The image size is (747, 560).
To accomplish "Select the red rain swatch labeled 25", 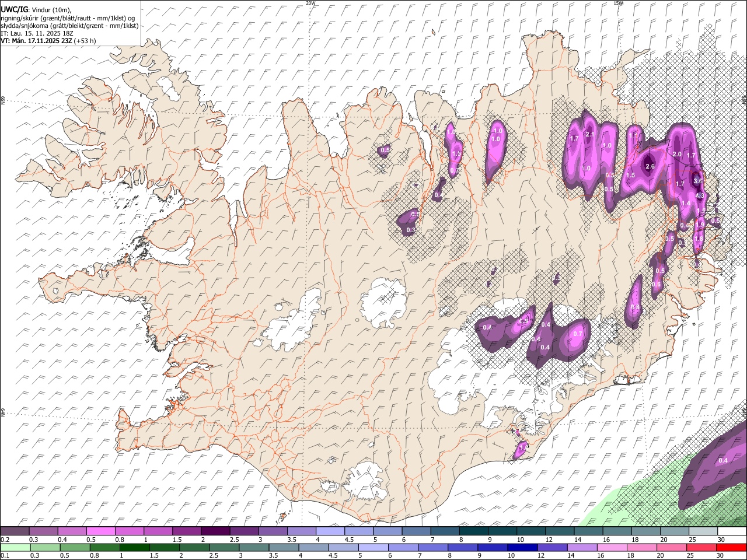I will pyautogui.click(x=702, y=547).
